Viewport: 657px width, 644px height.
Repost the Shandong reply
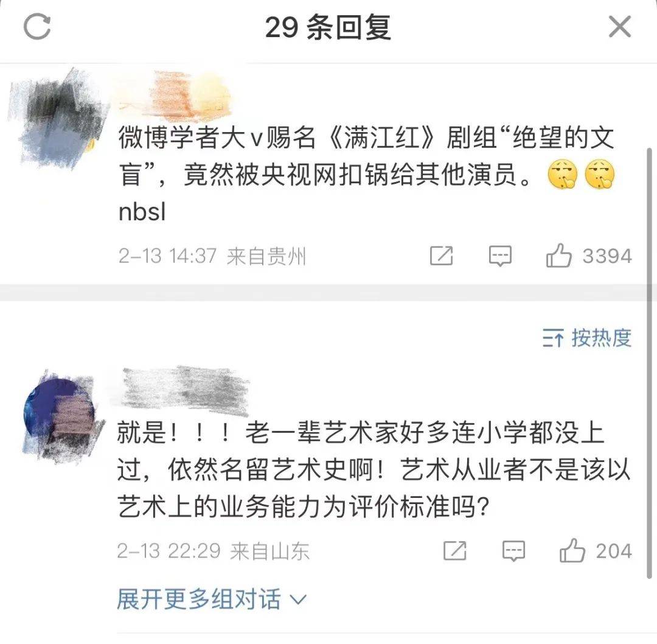[454, 550]
